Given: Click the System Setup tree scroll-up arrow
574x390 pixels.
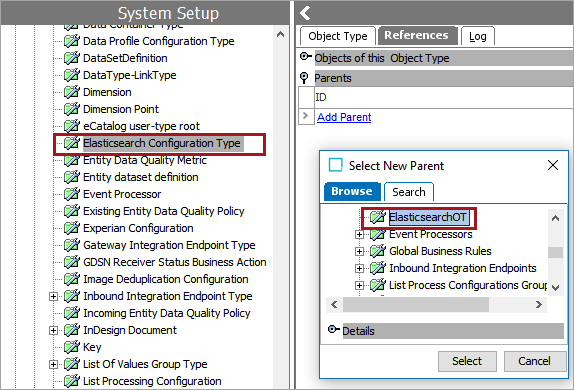Looking at the screenshot, I should [280, 35].
